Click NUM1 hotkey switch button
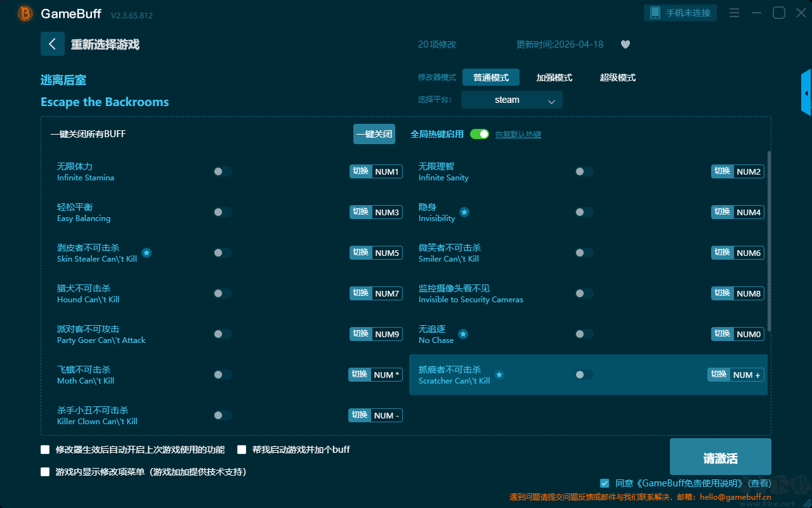 point(376,171)
